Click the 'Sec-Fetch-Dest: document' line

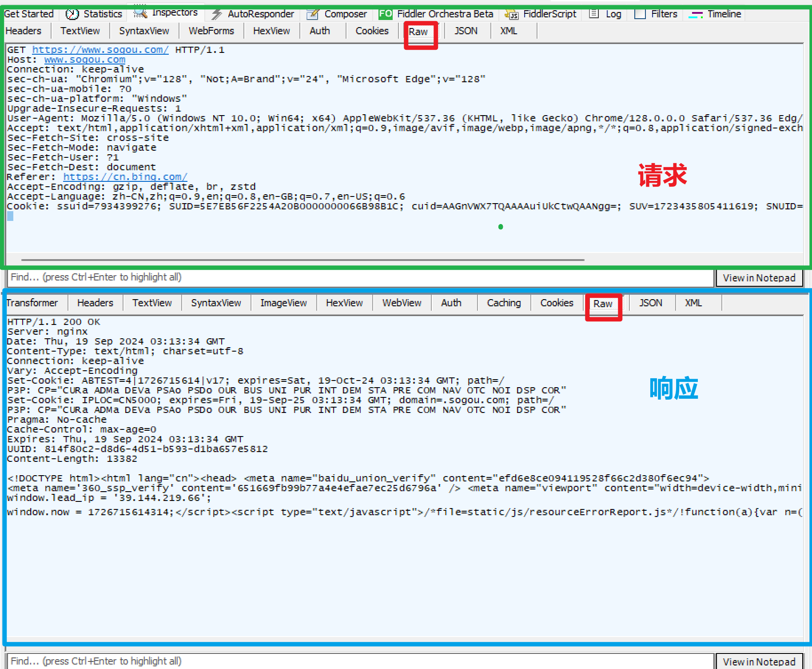[x=82, y=167]
